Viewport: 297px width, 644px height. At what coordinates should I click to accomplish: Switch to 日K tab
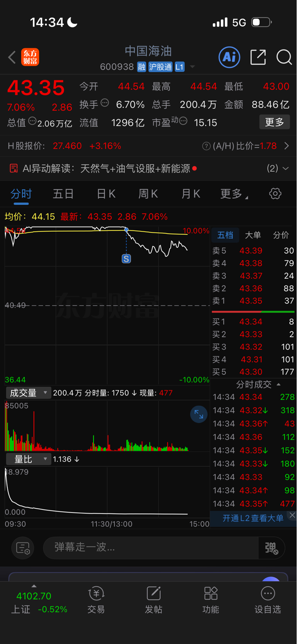(106, 194)
